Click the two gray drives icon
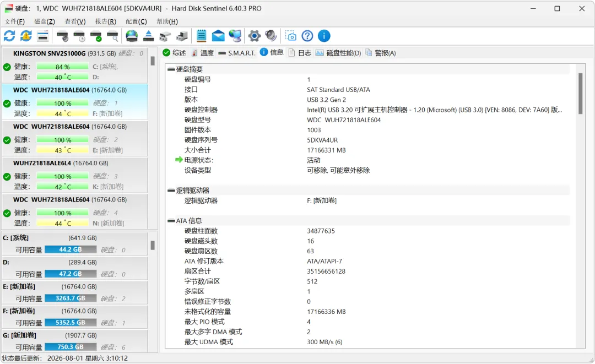This screenshot has height=364, width=595. (165, 36)
